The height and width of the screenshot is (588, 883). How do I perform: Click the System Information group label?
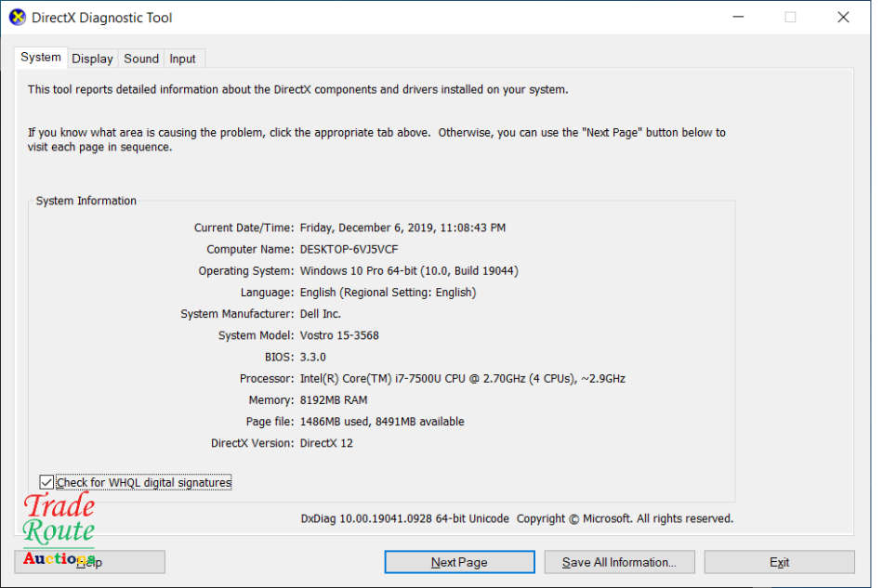[x=86, y=200]
